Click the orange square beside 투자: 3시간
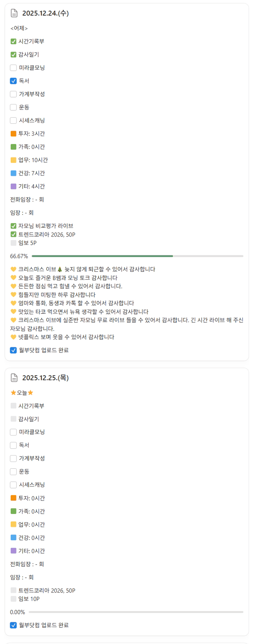The image size is (253, 644). (13, 134)
